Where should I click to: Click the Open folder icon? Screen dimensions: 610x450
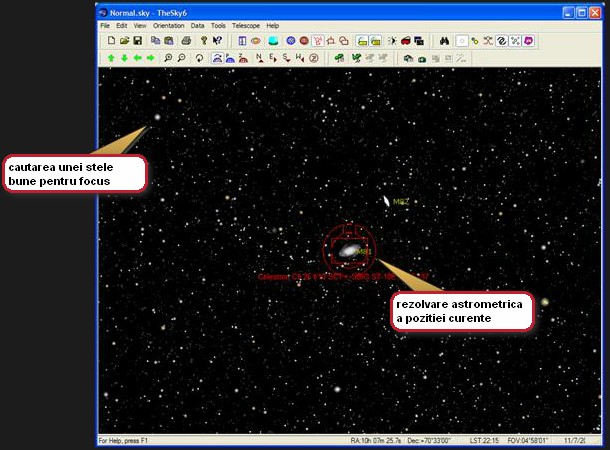124,41
